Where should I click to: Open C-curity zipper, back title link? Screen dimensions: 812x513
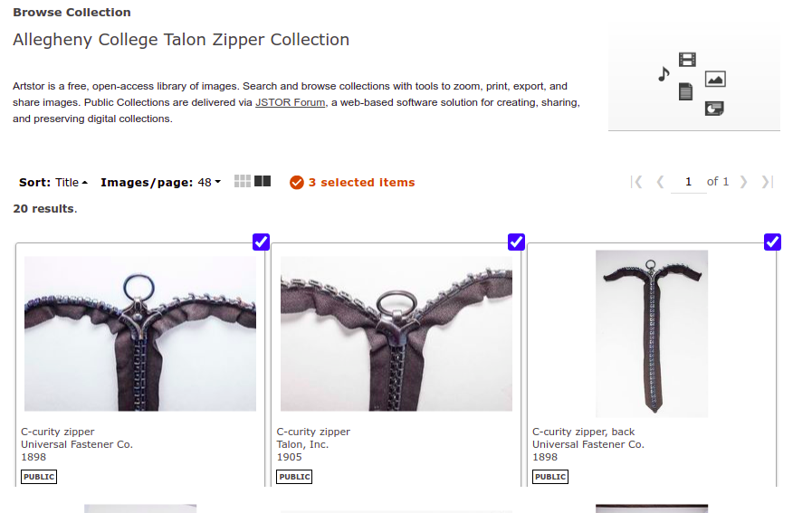point(583,432)
